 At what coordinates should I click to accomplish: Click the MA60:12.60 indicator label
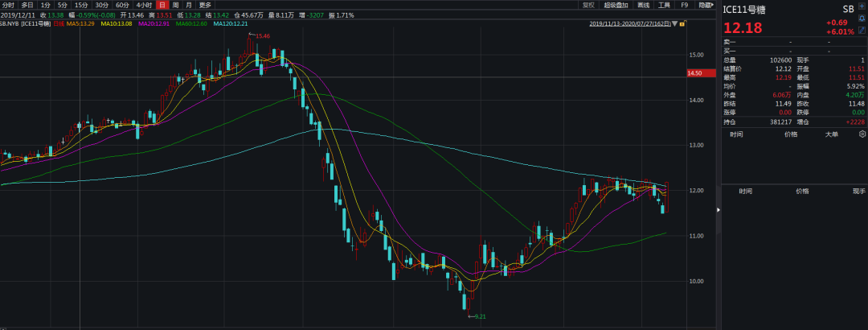[x=191, y=24]
